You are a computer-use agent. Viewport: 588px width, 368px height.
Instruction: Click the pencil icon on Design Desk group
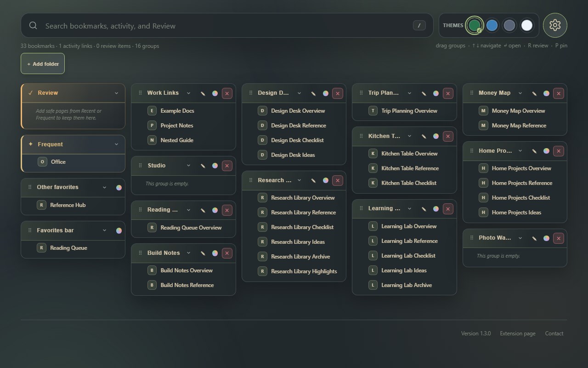(x=313, y=93)
